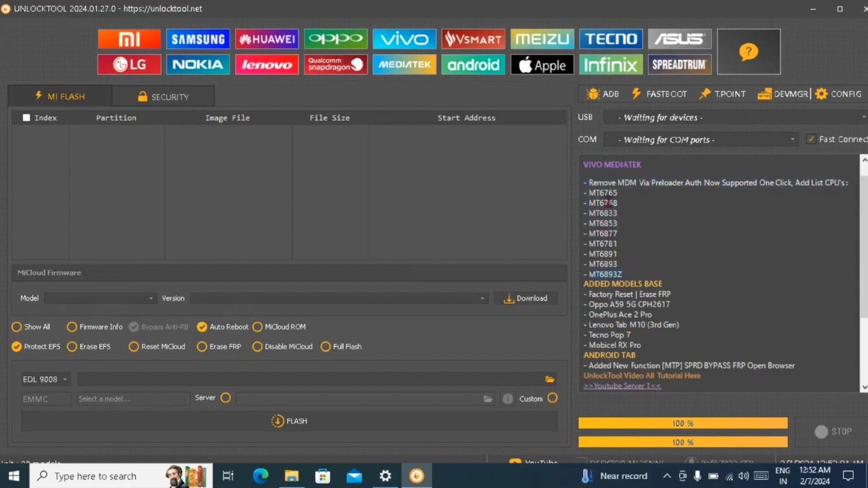Open the help question mark tile

(749, 52)
